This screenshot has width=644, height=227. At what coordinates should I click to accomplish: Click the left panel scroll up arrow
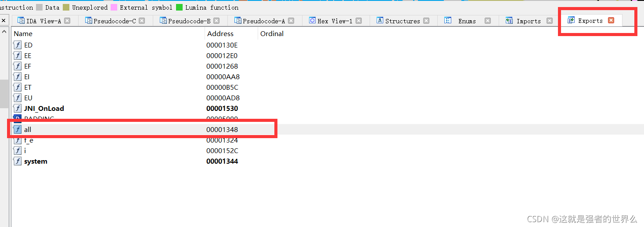(4, 32)
